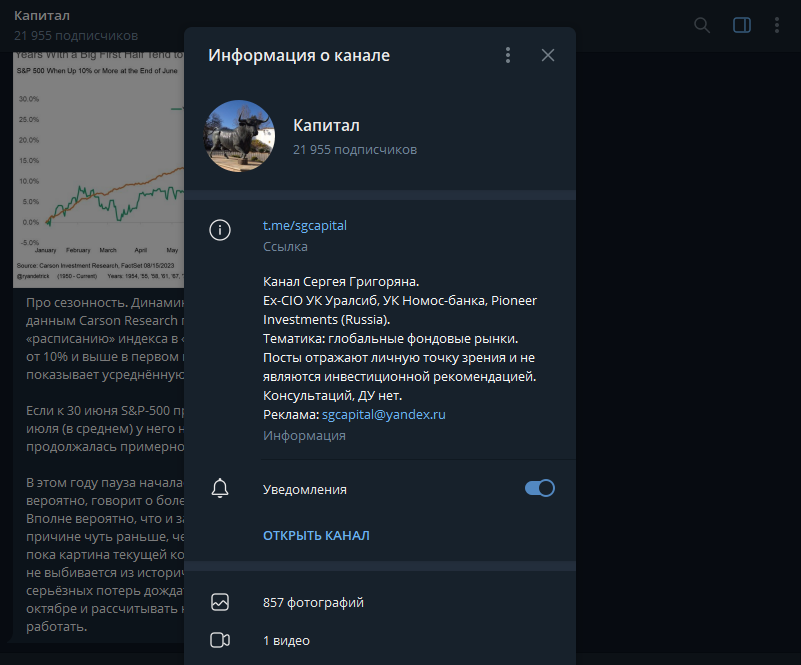
Task: Click the info icon beside the channel link
Action: pyautogui.click(x=220, y=229)
